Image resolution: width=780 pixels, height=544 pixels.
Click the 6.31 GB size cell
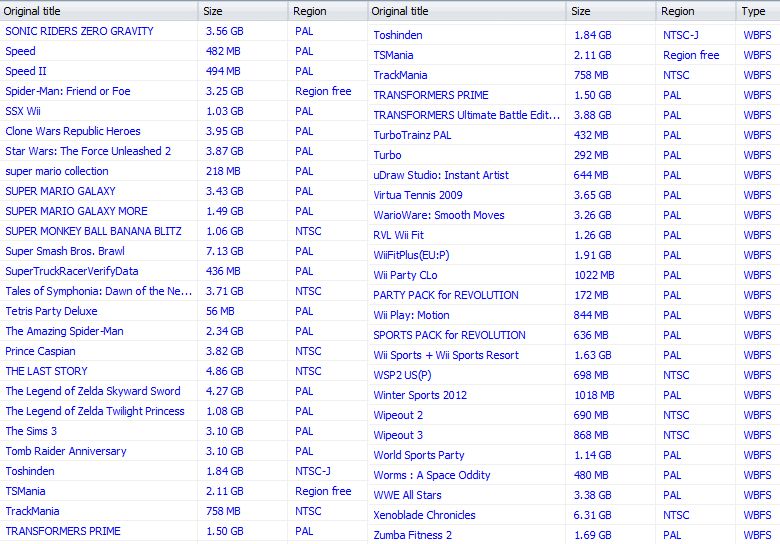tap(592, 515)
